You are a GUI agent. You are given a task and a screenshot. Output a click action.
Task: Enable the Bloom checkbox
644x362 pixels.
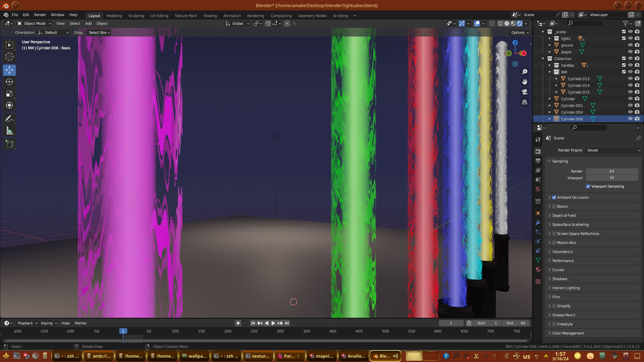(554, 206)
